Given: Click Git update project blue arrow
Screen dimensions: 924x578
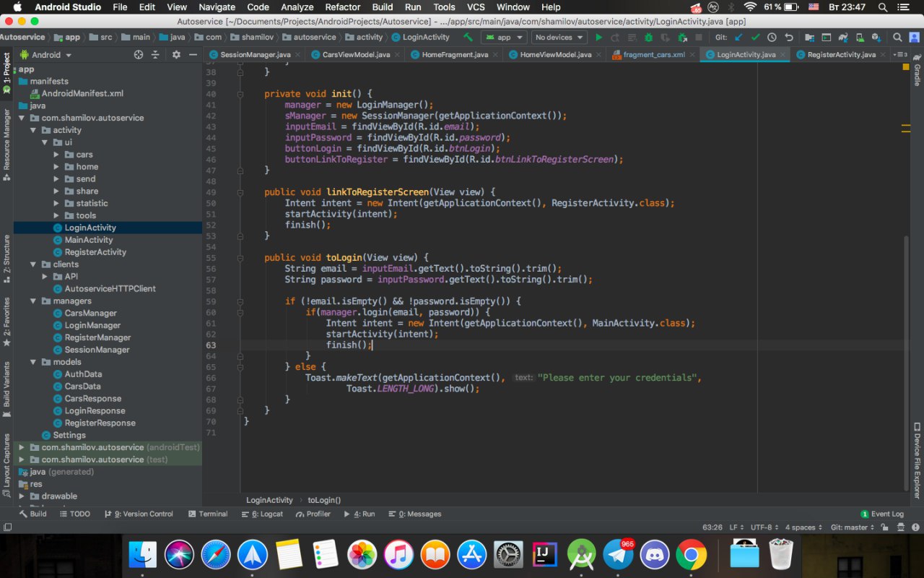Looking at the screenshot, I should click(738, 37).
